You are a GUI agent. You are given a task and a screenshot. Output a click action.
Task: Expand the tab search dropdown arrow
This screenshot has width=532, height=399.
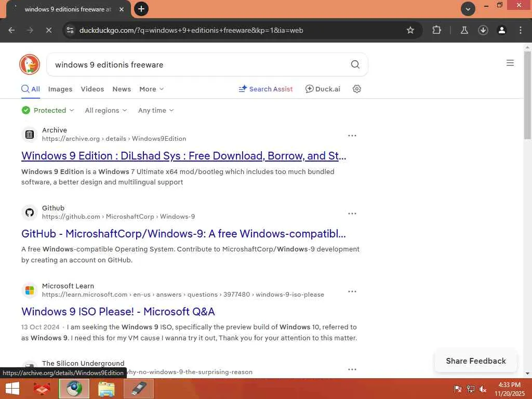pos(468,9)
